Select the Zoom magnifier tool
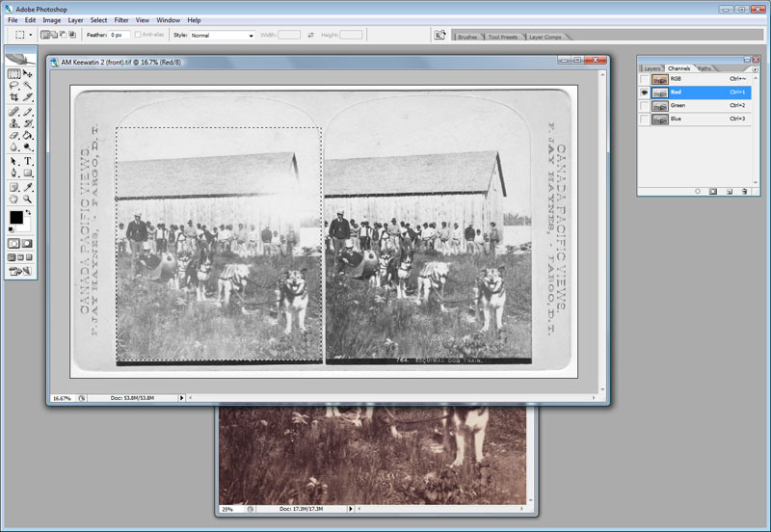Image resolution: width=771 pixels, height=532 pixels. click(28, 199)
